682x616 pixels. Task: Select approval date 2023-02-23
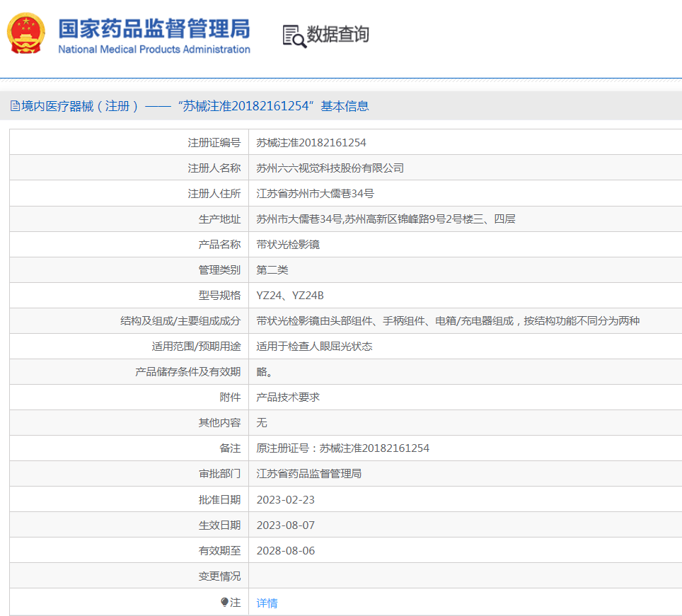(x=286, y=500)
